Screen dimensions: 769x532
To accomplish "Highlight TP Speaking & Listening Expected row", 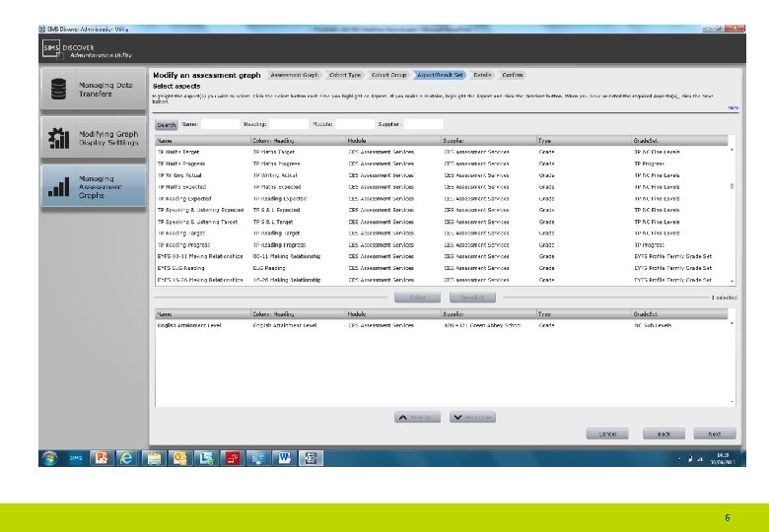I will (x=442, y=210).
